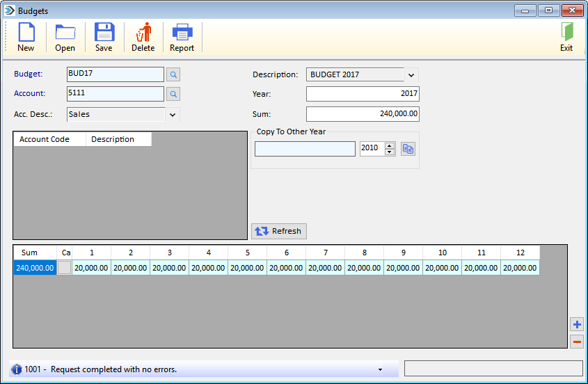
Task: Open the status message dropdown arrow
Action: click(x=380, y=369)
